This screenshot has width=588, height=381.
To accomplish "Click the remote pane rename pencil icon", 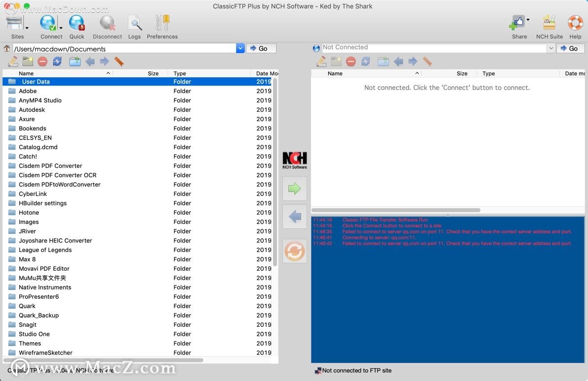I will (321, 62).
